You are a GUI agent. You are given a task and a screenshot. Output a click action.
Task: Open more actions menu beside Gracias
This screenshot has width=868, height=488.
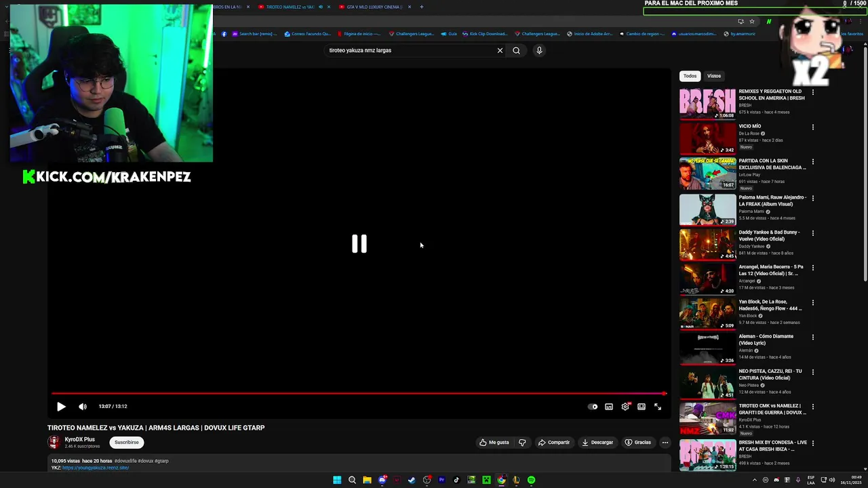point(665,443)
